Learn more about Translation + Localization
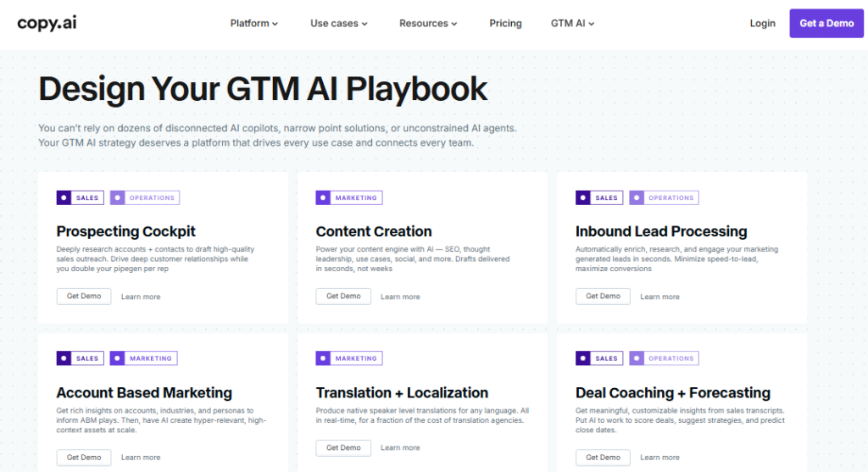Image resolution: width=868 pixels, height=472 pixels. click(x=400, y=447)
